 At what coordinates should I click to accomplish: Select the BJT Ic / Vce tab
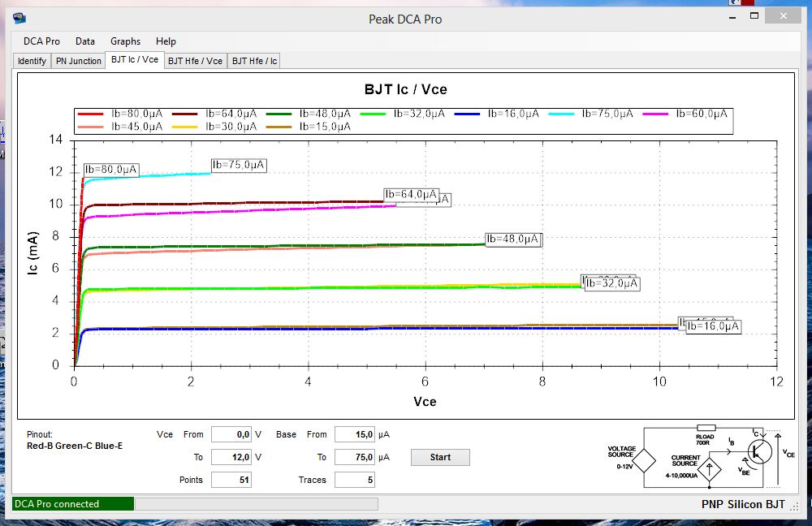pos(135,59)
